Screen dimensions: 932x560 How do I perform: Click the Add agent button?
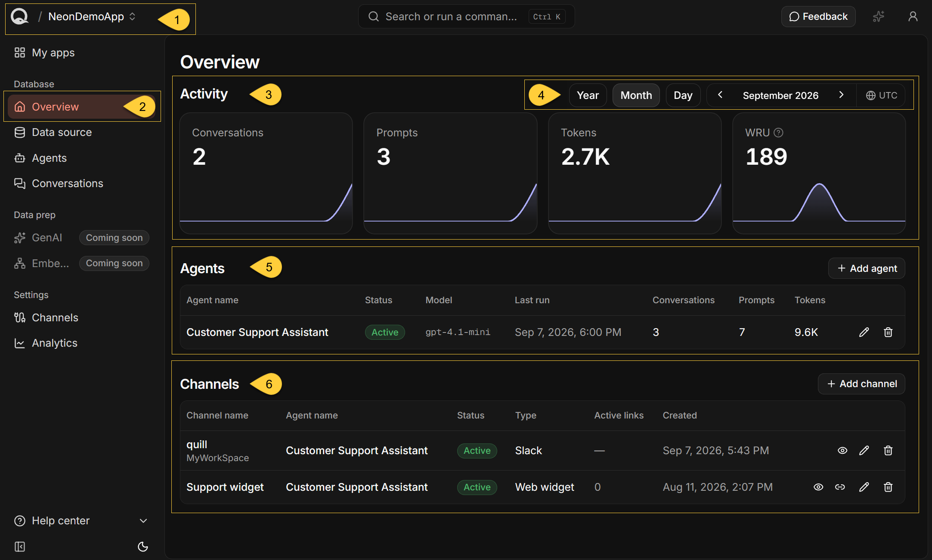click(867, 268)
